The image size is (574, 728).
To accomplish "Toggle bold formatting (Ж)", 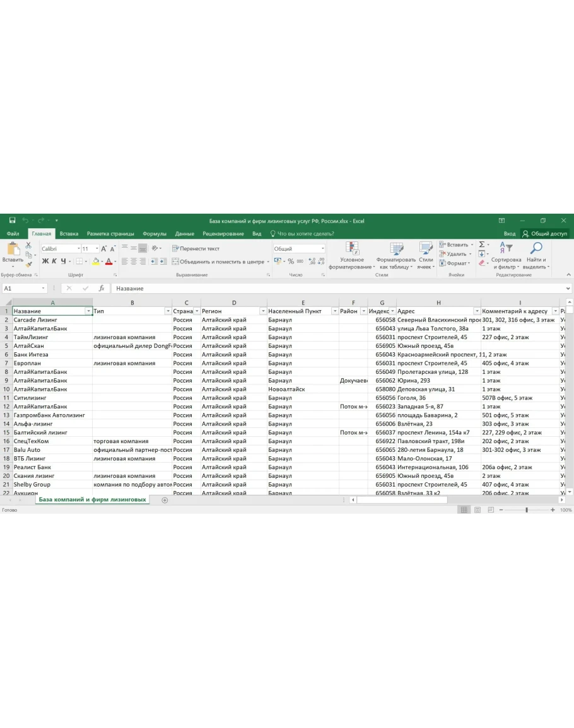I will 45,262.
